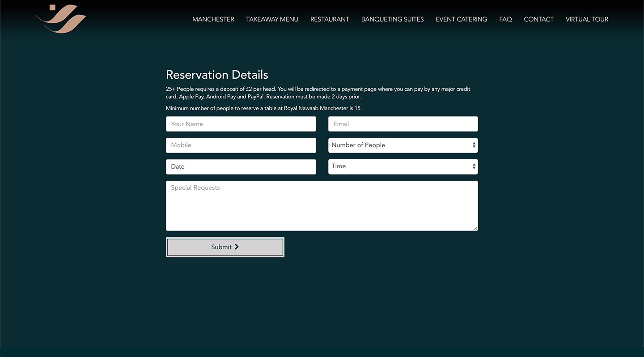
Task: Open the Contact page
Action: pyautogui.click(x=538, y=19)
